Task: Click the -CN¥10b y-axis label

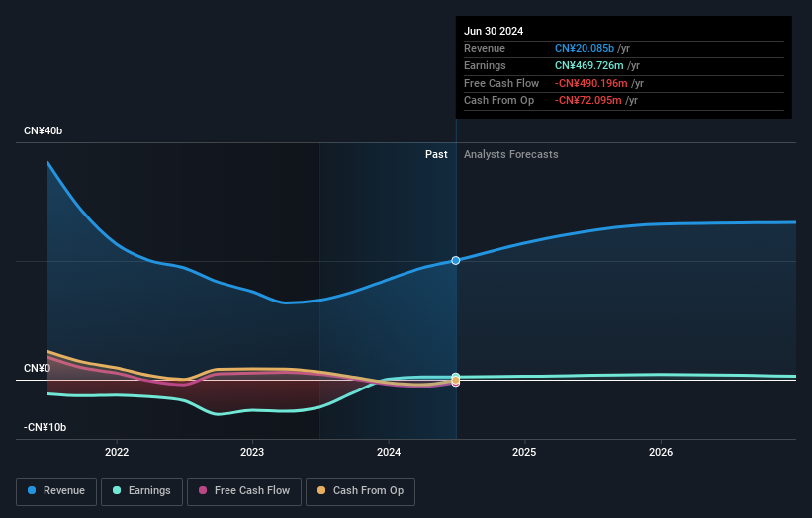Action: (x=45, y=427)
